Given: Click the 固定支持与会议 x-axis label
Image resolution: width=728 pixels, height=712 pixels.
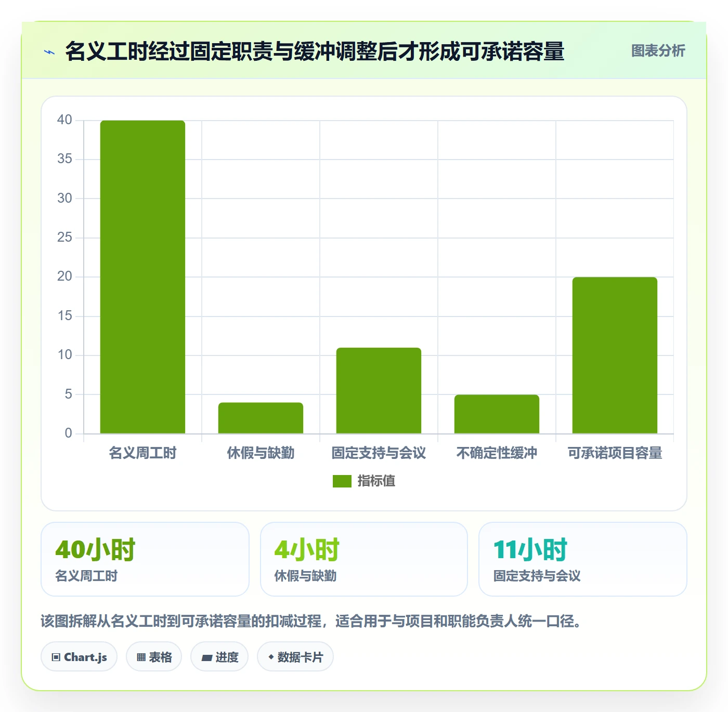Looking at the screenshot, I should tap(379, 453).
